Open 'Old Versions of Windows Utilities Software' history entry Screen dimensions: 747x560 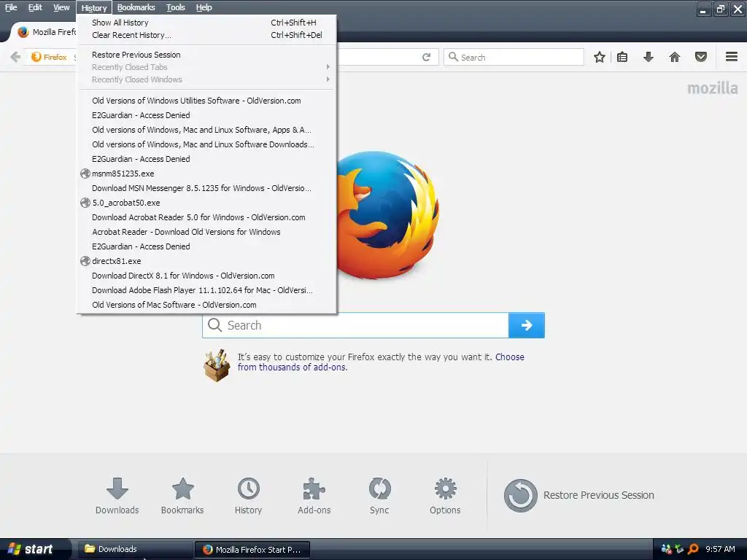(206, 101)
